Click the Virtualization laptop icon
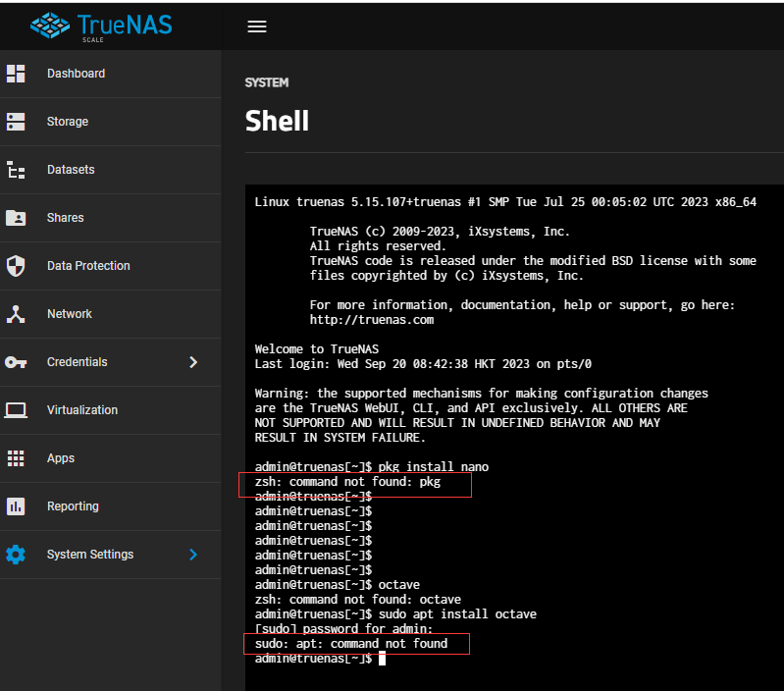Screen dimensions: 784x691 click(16, 410)
